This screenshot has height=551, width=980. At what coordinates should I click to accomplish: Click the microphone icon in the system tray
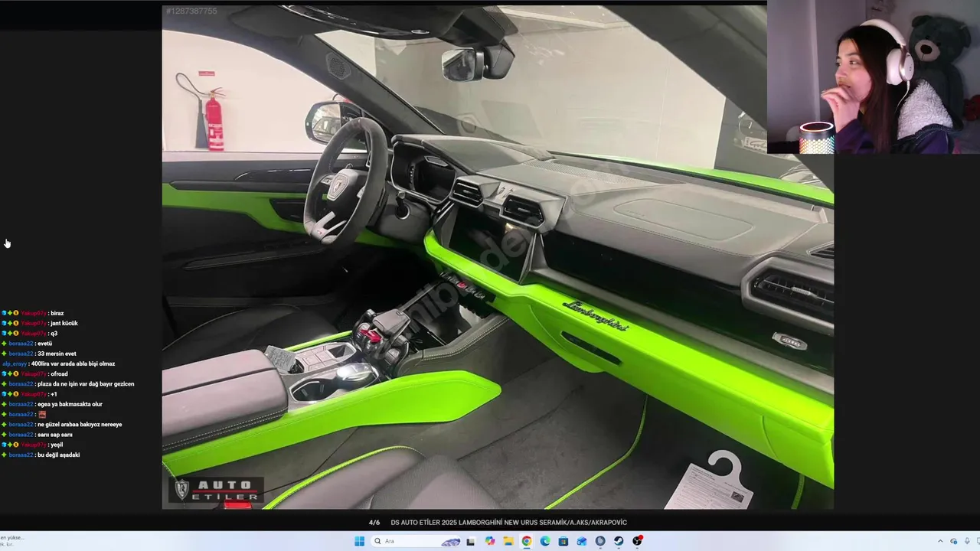967,541
